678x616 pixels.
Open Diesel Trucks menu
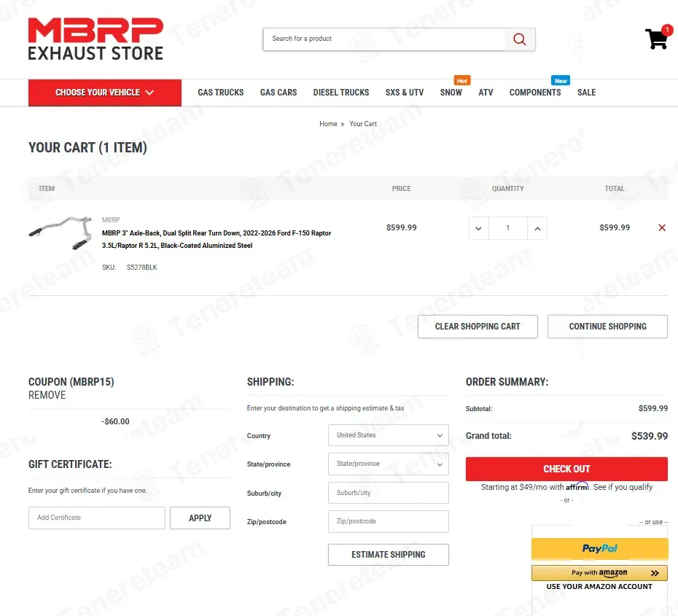[341, 93]
